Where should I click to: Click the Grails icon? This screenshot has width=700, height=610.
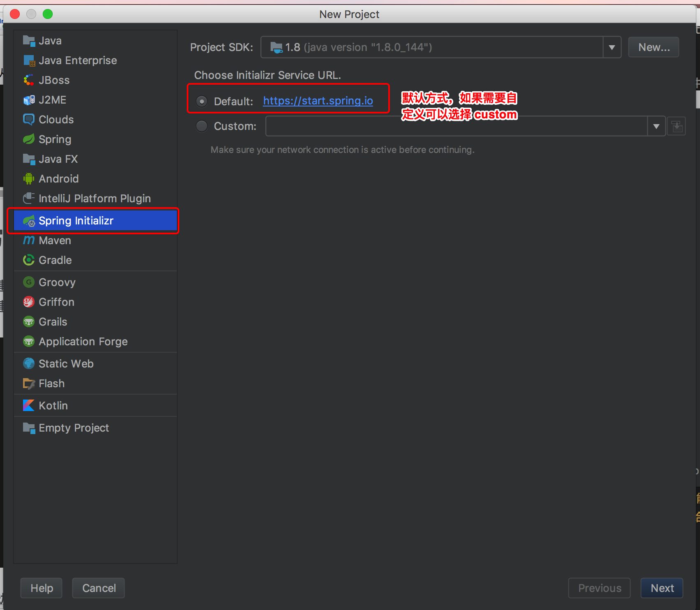pyautogui.click(x=29, y=322)
